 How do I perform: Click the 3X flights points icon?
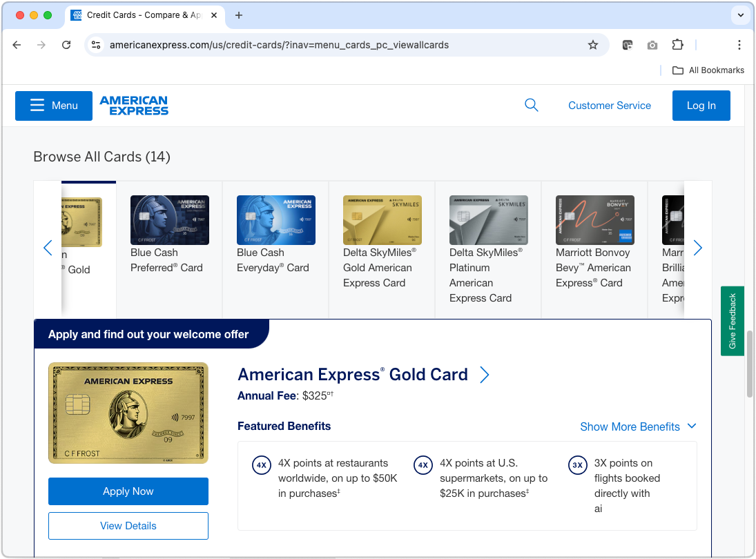(578, 465)
